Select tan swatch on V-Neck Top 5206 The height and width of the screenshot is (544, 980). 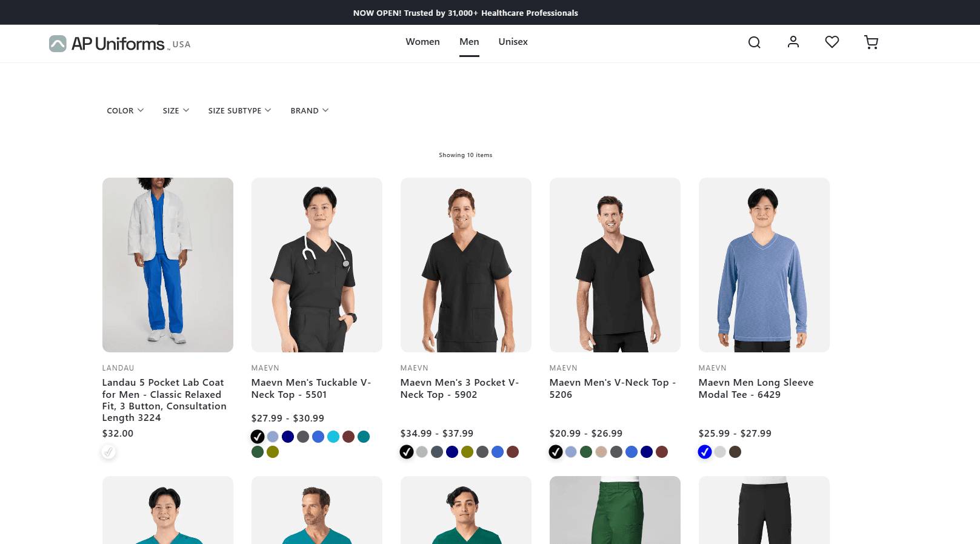601,452
